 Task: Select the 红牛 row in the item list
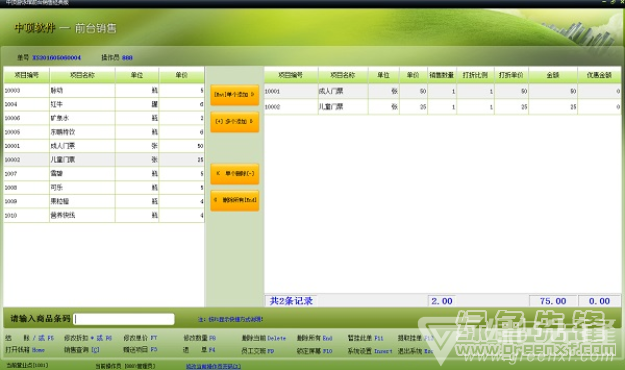pos(104,104)
